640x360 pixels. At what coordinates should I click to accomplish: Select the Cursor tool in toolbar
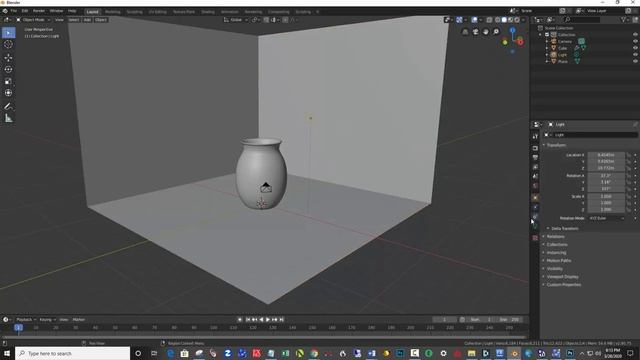[8, 44]
